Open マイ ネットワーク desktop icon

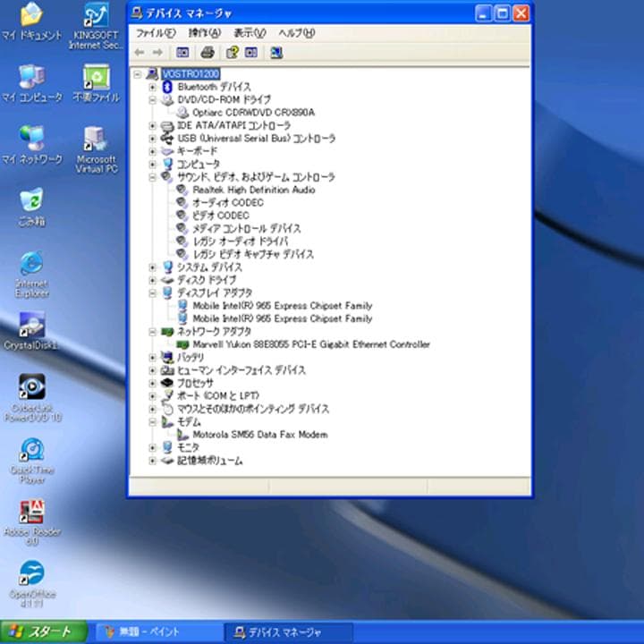31,146
